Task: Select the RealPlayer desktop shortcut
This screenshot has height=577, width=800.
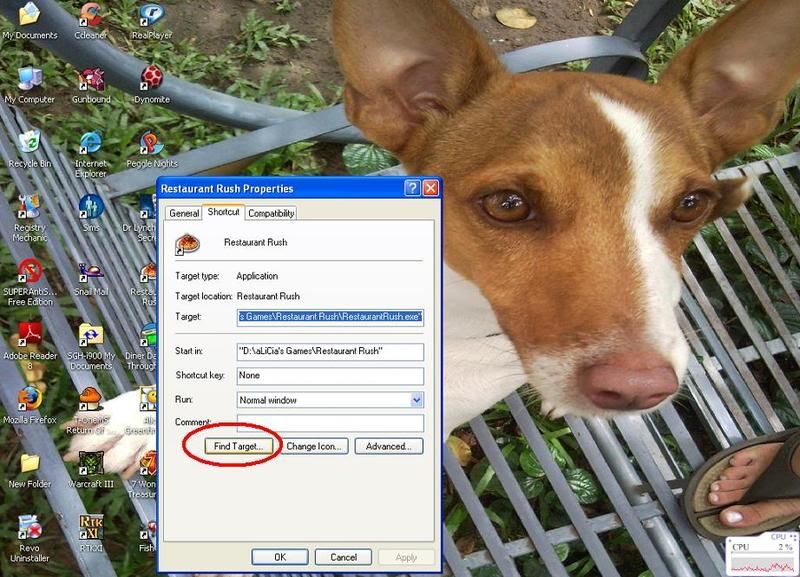Action: pyautogui.click(x=150, y=16)
